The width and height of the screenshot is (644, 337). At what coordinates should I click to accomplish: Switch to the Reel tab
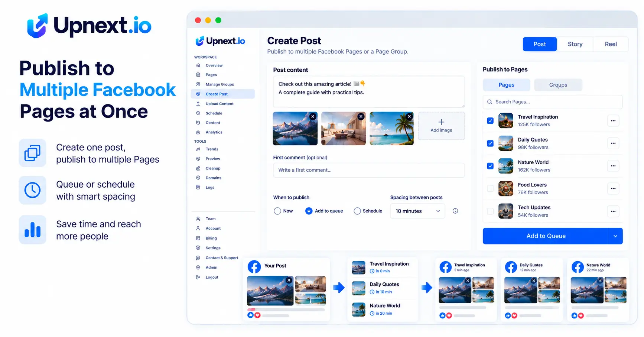pos(611,44)
